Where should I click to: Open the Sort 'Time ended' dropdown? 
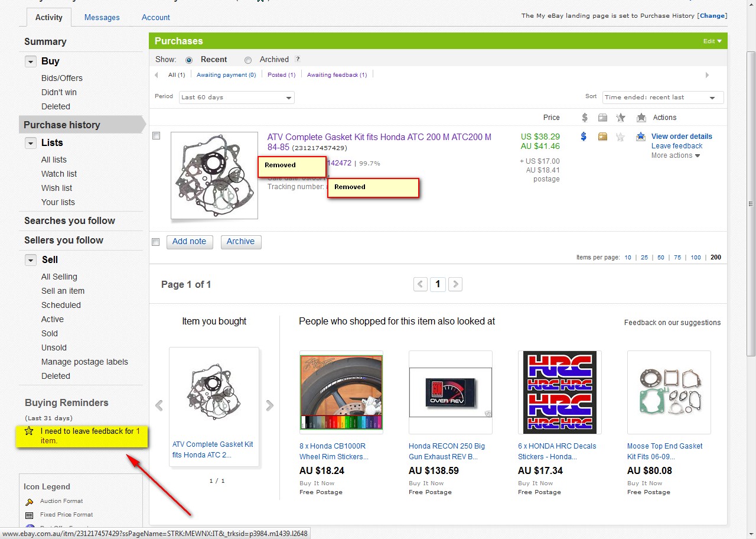click(663, 98)
